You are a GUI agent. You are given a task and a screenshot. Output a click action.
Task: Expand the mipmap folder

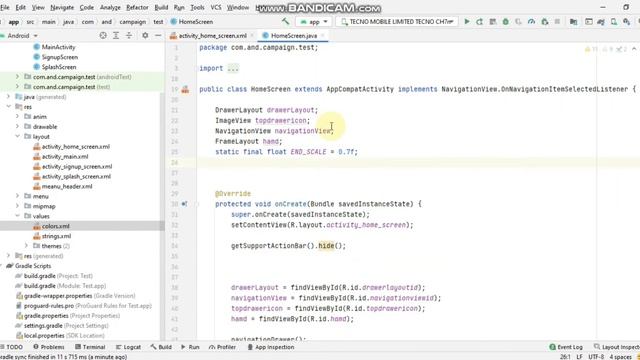click(x=17, y=206)
